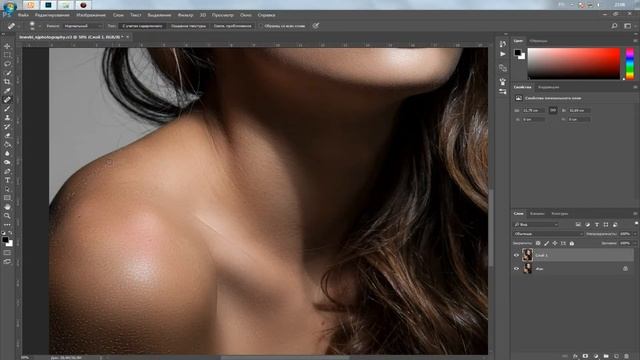Open the Окно menu
The height and width of the screenshot is (360, 640).
pos(246,15)
